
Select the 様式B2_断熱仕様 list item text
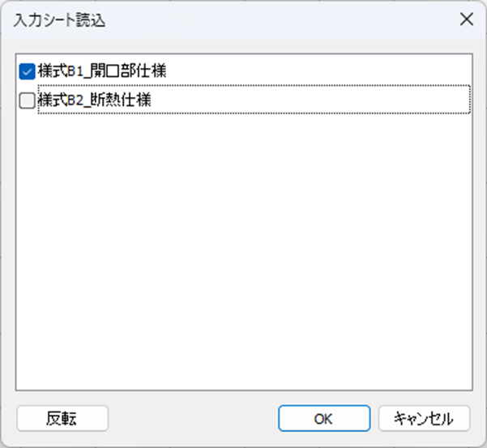click(x=95, y=100)
